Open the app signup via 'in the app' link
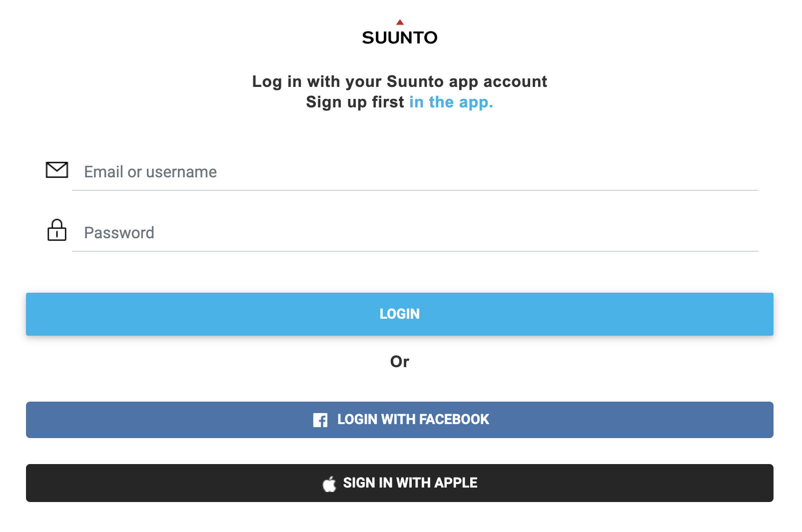 (x=450, y=102)
